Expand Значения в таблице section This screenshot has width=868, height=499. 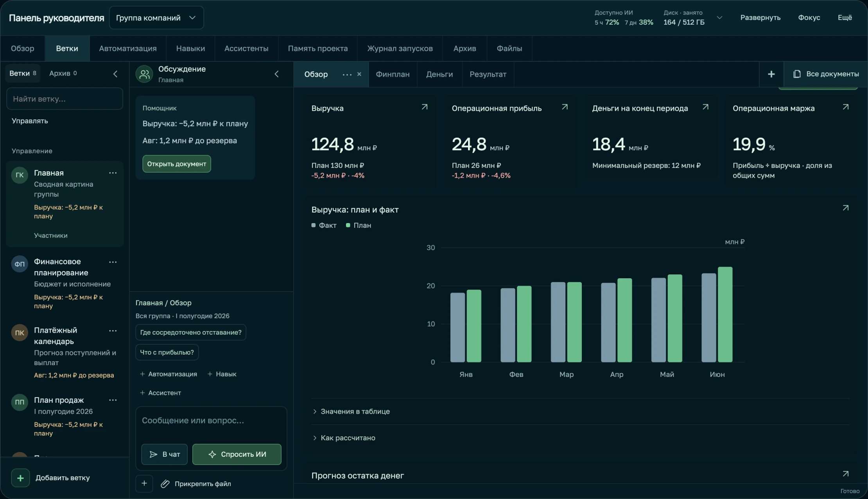pyautogui.click(x=351, y=411)
